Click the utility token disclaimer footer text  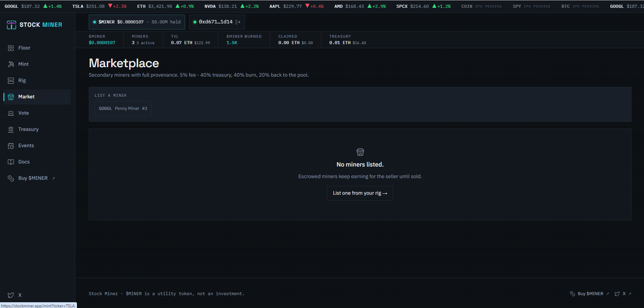pos(167,293)
